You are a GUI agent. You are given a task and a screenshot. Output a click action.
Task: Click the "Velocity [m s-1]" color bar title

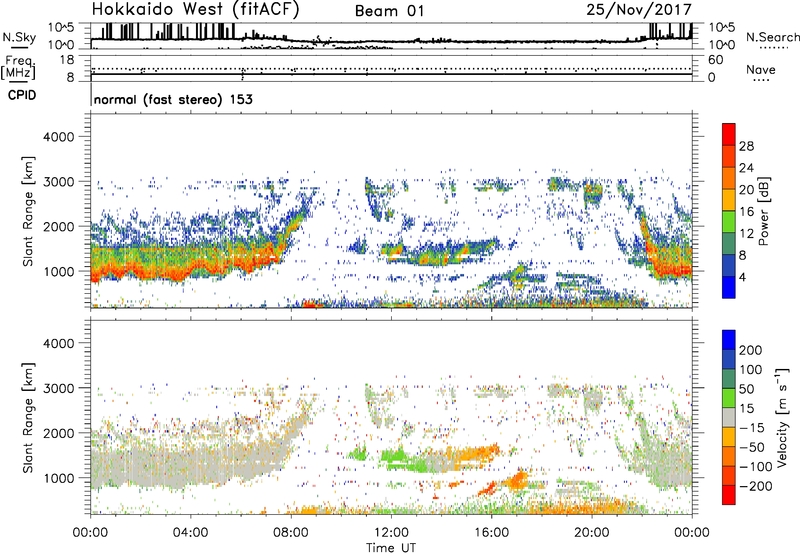[781, 417]
